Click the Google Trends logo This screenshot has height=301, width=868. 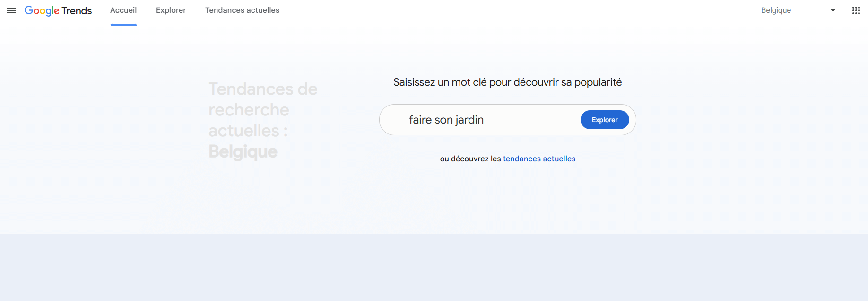[58, 10]
